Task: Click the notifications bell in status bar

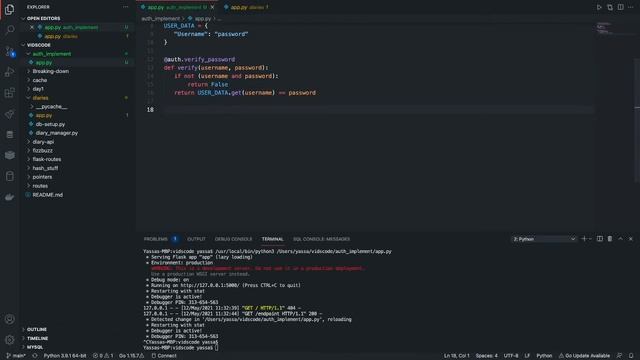Action: click(631, 356)
